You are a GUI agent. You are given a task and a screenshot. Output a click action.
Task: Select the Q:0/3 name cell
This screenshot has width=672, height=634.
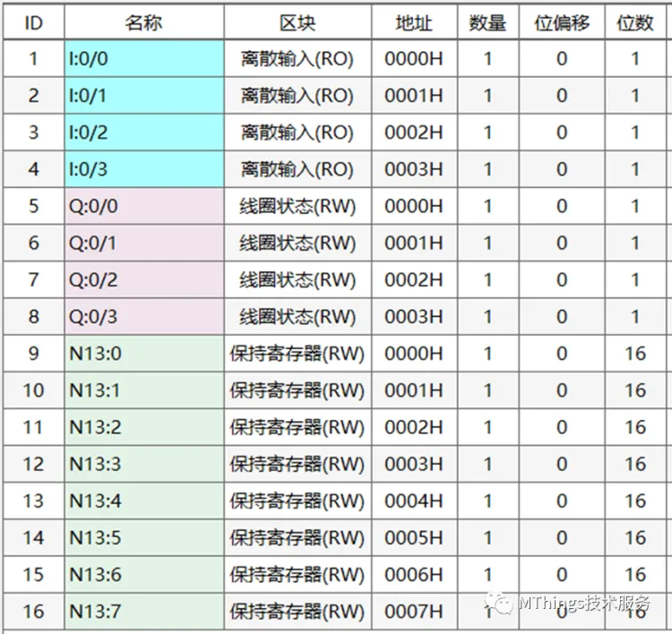(x=144, y=317)
